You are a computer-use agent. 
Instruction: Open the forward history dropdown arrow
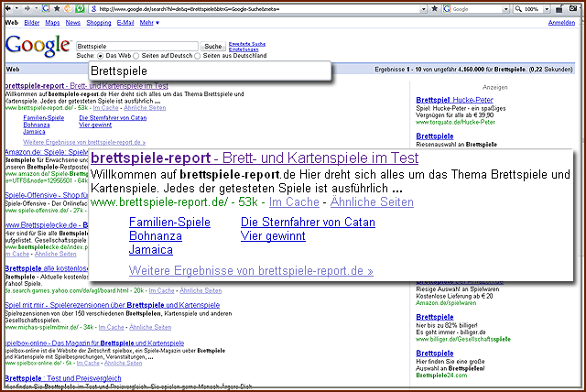[x=36, y=8]
